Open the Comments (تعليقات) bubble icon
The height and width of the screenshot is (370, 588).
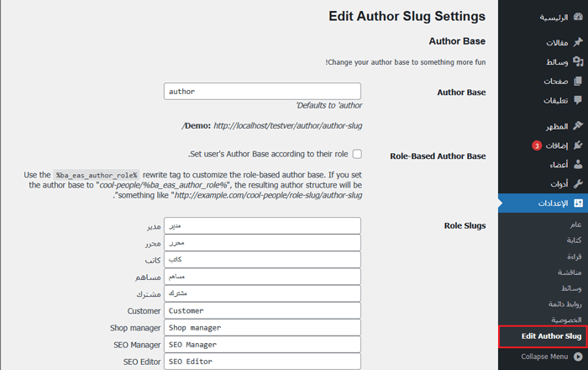pyautogui.click(x=576, y=101)
